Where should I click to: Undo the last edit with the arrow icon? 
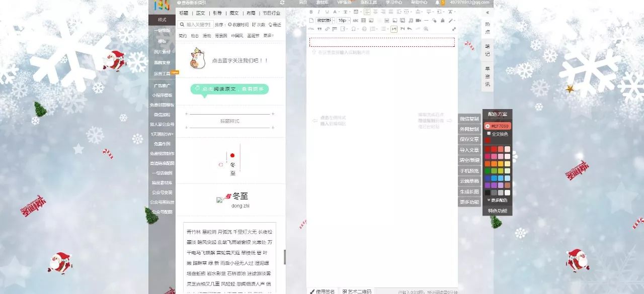(x=409, y=29)
